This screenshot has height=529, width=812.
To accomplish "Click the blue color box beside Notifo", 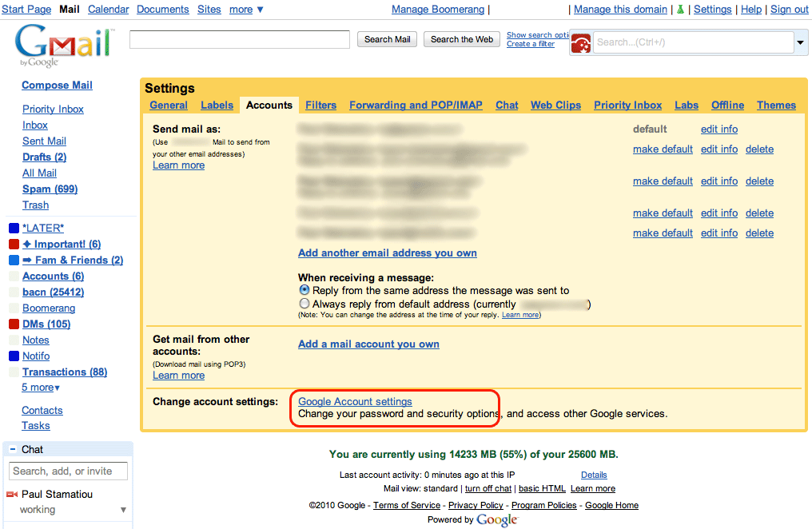I will click(x=14, y=356).
